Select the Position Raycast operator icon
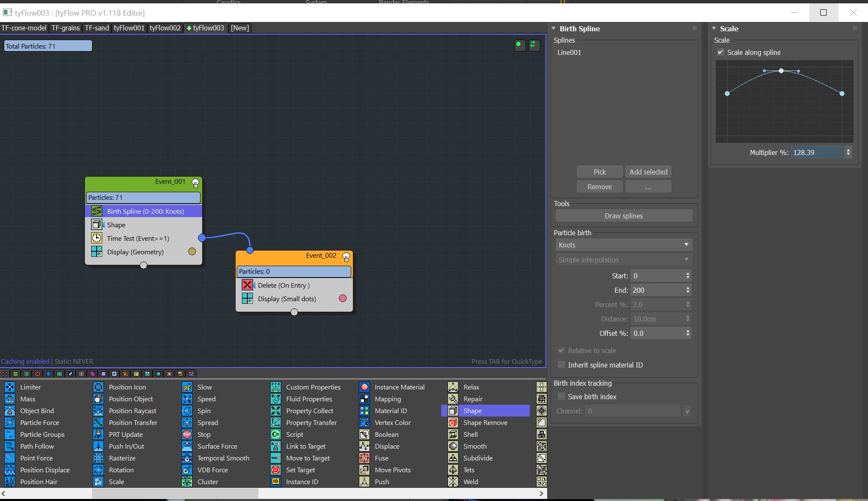This screenshot has width=868, height=501. 98,411
